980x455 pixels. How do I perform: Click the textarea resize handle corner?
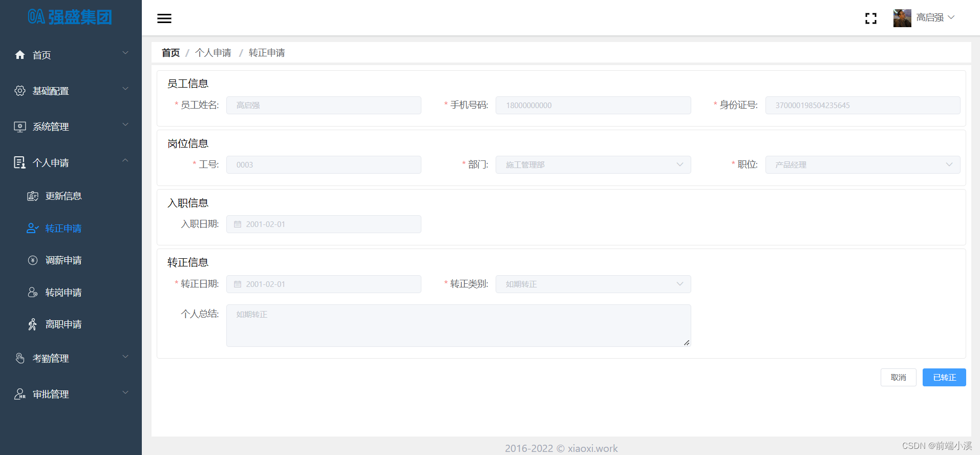687,343
